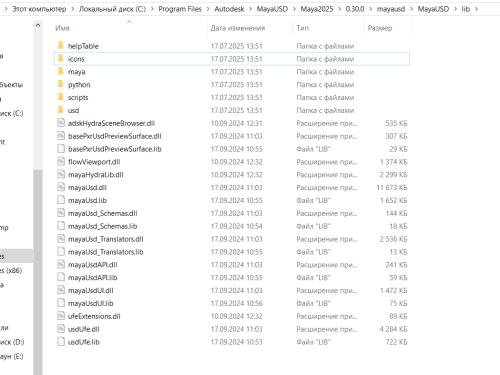Sort files by the Имя column

click(62, 28)
